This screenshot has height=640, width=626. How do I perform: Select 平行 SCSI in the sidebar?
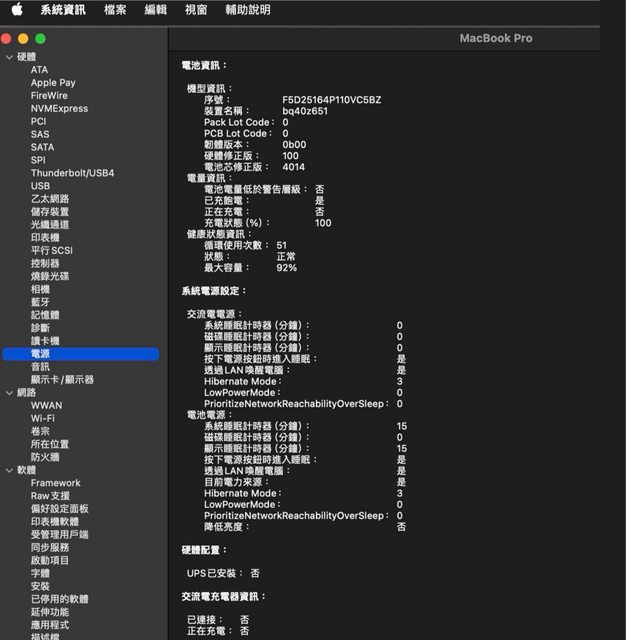51,251
